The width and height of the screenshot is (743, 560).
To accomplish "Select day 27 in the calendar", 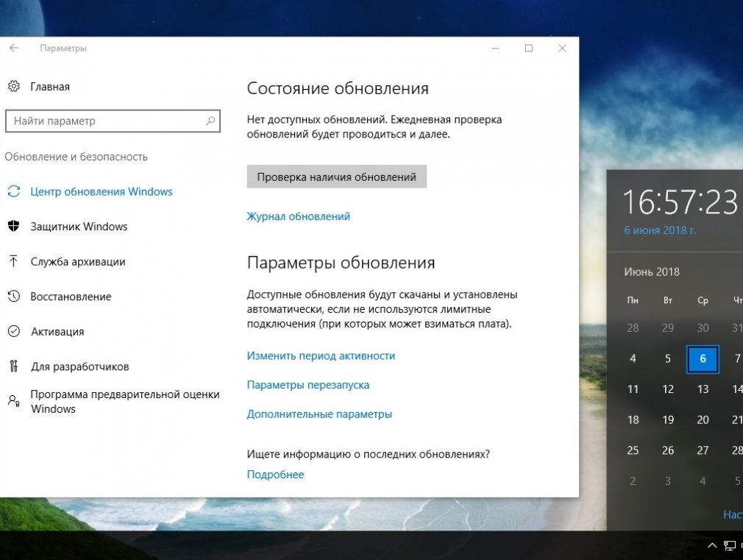I will [x=703, y=450].
